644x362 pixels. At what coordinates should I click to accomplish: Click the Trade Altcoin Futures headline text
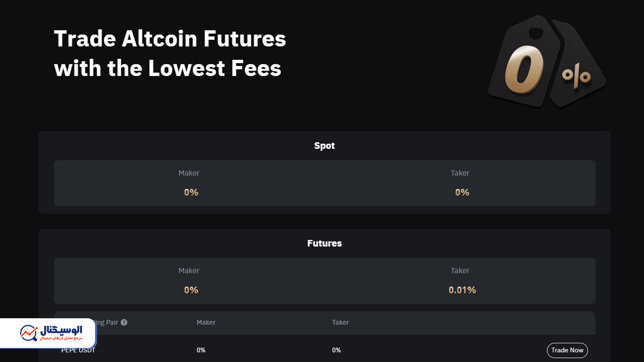click(170, 39)
